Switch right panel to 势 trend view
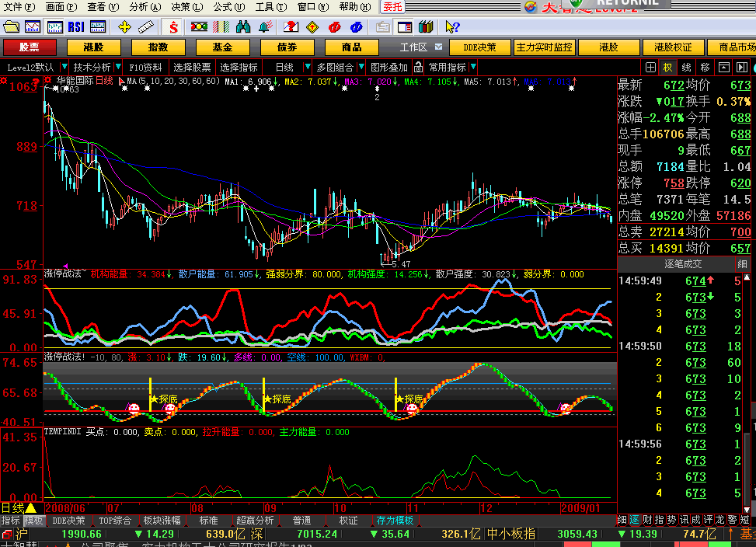 tap(671, 520)
